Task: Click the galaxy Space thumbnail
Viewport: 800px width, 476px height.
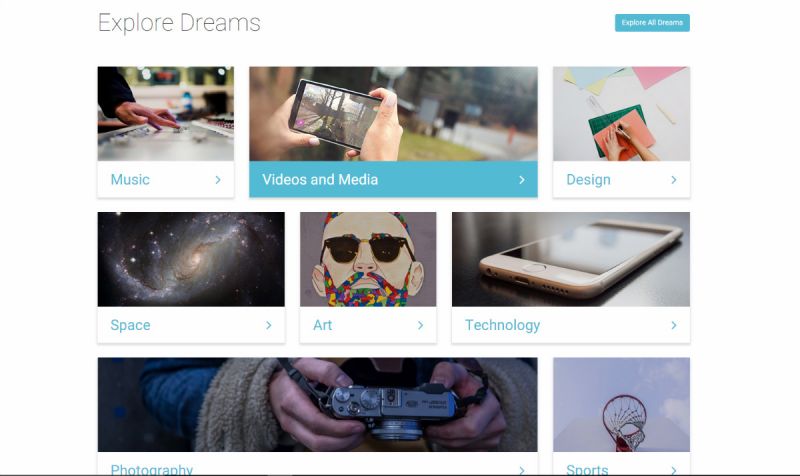Action: coord(191,259)
